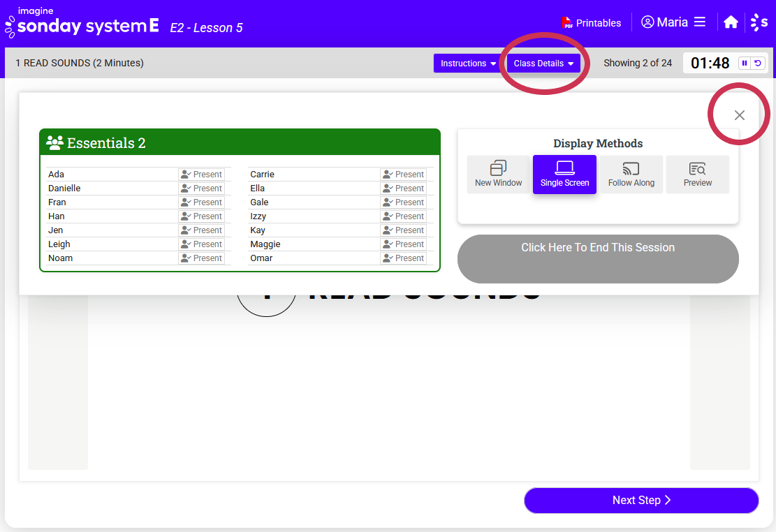
Task: Pause the lesson timer
Action: click(745, 64)
